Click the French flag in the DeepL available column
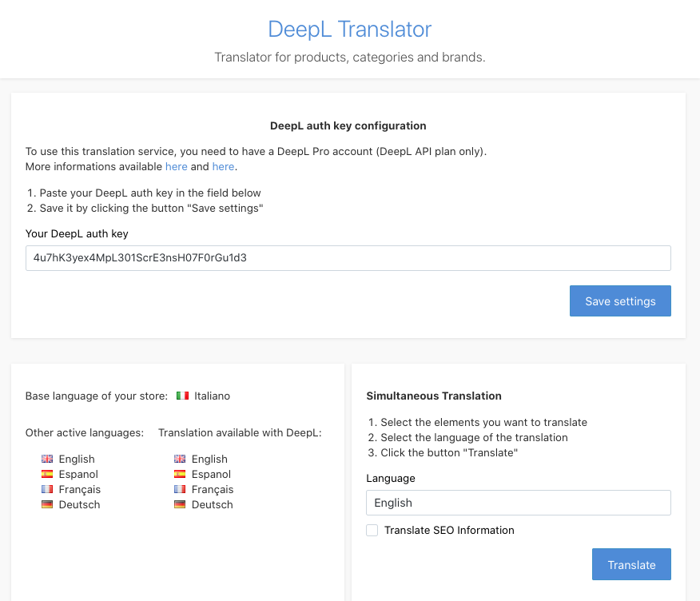The image size is (700, 601). (180, 489)
